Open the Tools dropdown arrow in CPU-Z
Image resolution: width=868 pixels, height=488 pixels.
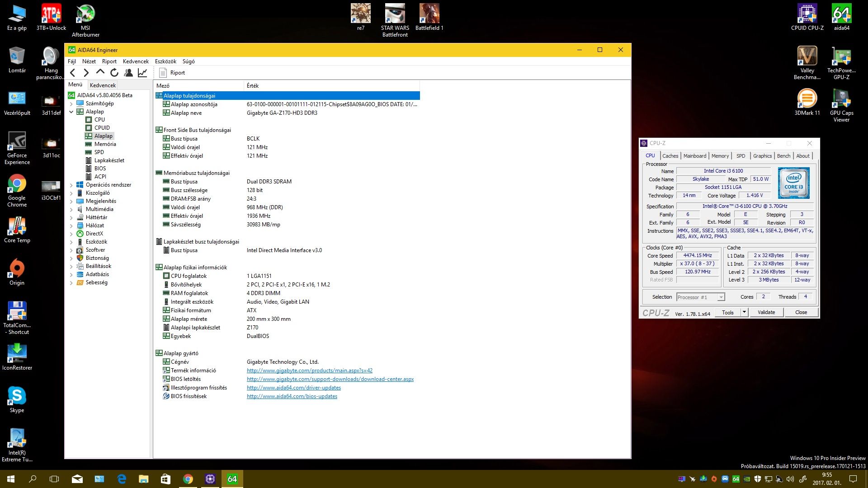pyautogui.click(x=744, y=312)
